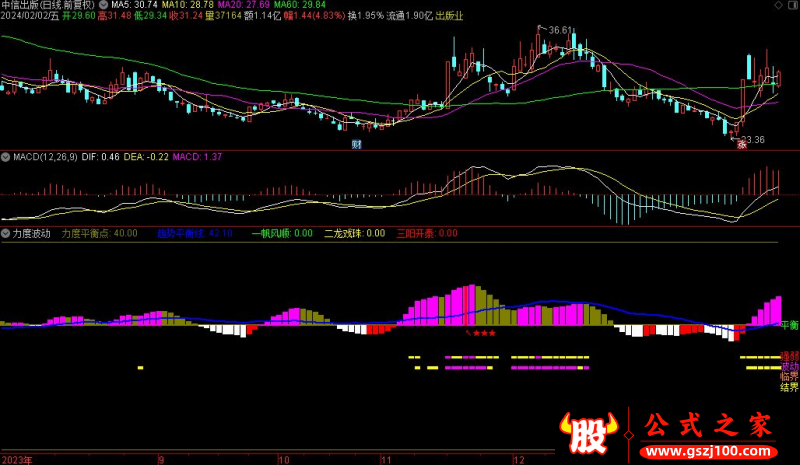Image resolution: width=800 pixels, height=465 pixels.
Task: Click the DEA: -0.22 value
Action: click(x=146, y=157)
